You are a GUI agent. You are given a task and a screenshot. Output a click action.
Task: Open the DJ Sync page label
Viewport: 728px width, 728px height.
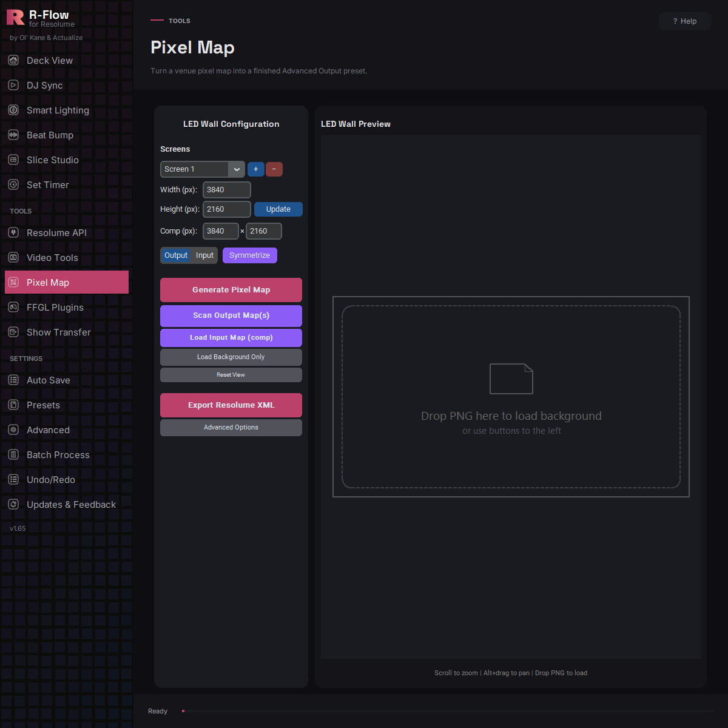[x=45, y=86]
